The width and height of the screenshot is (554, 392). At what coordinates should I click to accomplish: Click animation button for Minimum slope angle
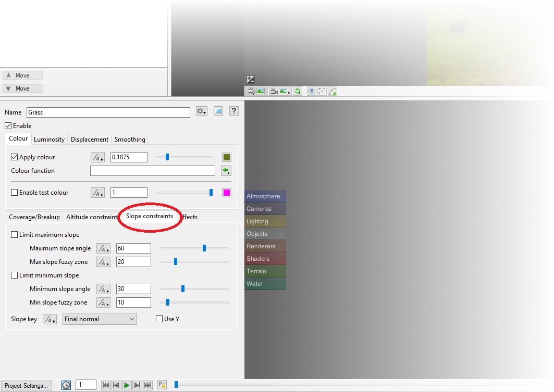pyautogui.click(x=103, y=289)
